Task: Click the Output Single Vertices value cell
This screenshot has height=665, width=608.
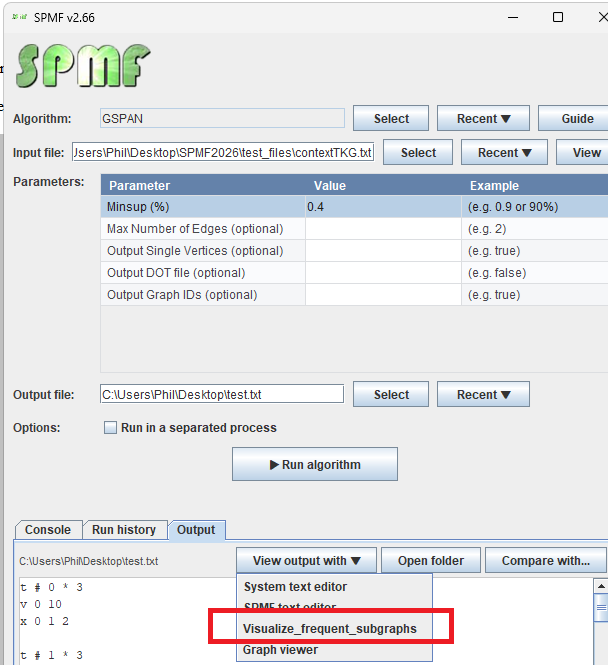Action: [383, 251]
